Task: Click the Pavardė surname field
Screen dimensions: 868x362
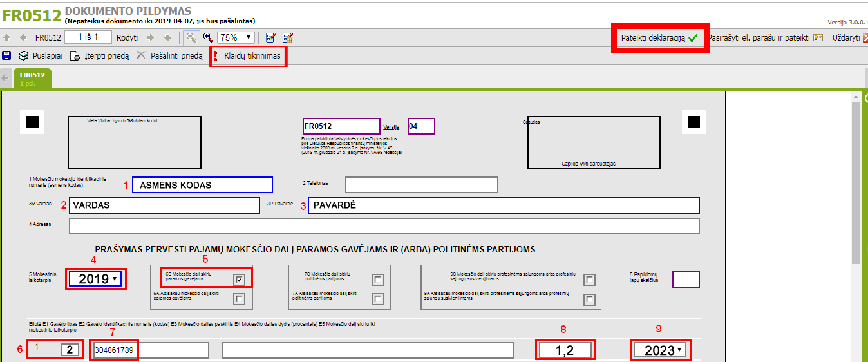Action: pyautogui.click(x=504, y=205)
